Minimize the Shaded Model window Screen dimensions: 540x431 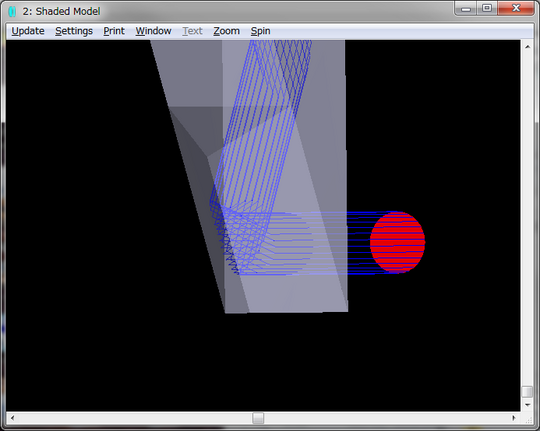(466, 9)
